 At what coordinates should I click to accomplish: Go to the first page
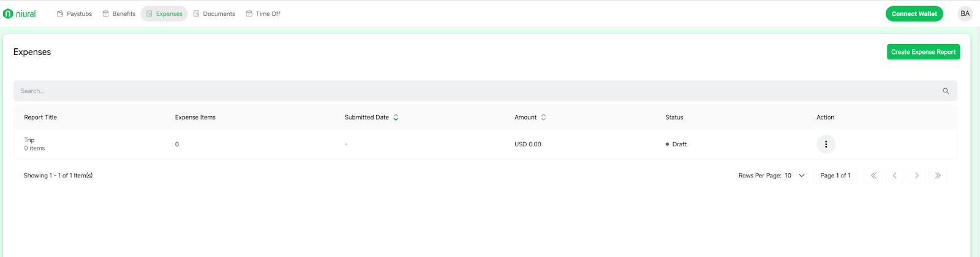[873, 176]
